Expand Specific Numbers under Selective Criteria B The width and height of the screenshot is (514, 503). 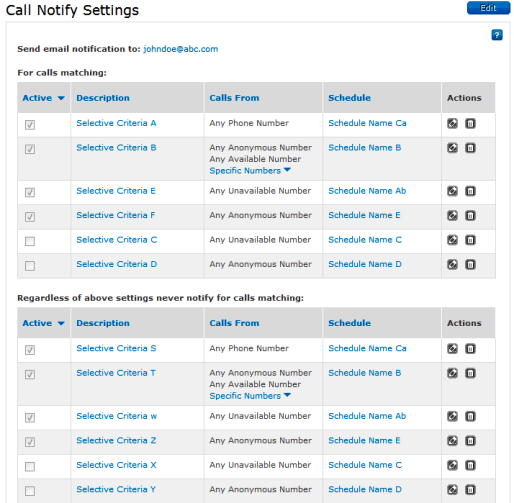[250, 170]
